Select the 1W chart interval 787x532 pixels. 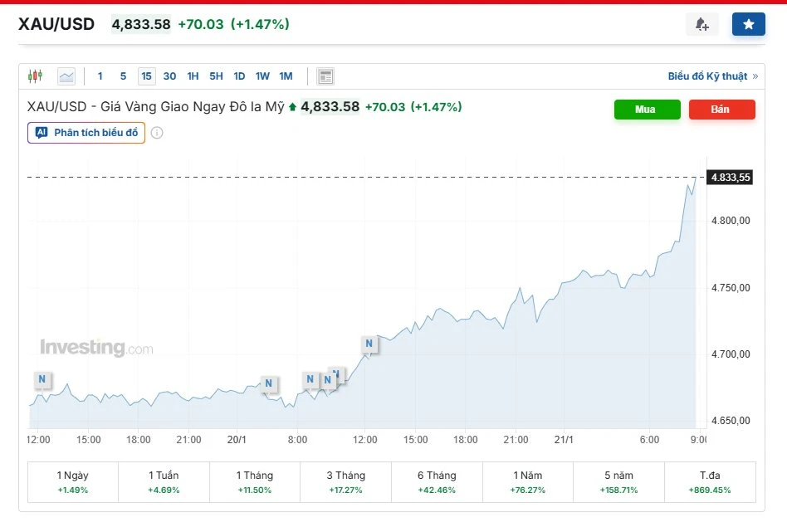click(262, 76)
